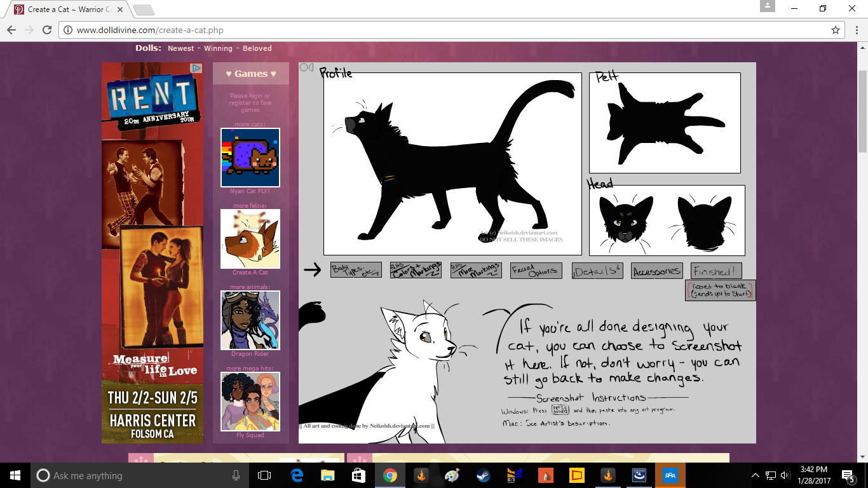Switch to Colors + Markings tab

click(x=416, y=270)
